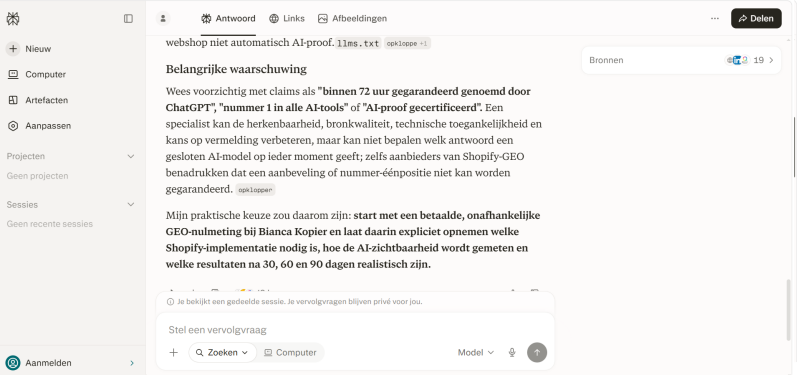Screen dimensions: 798x375
Task: Expand the Bronnen sources panel
Action: click(681, 60)
